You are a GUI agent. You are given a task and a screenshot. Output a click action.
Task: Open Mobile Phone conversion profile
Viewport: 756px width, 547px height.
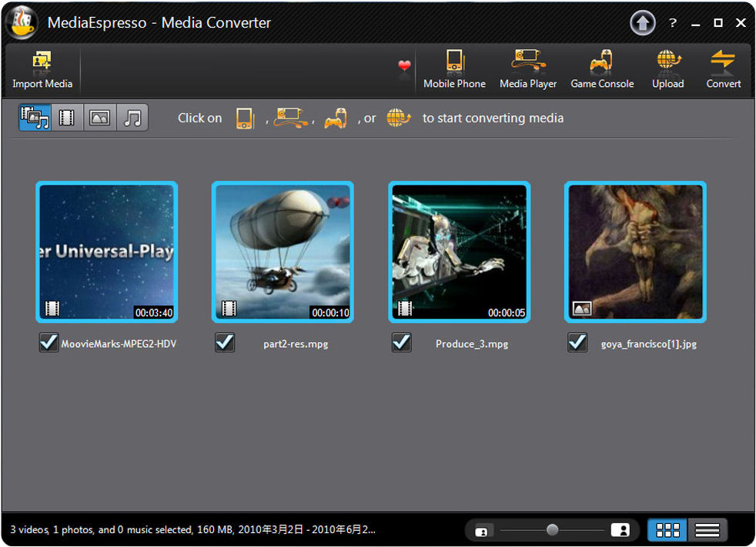(x=454, y=62)
